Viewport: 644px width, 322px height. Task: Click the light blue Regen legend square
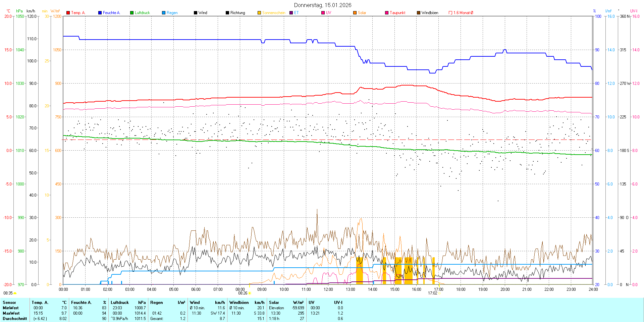click(164, 13)
